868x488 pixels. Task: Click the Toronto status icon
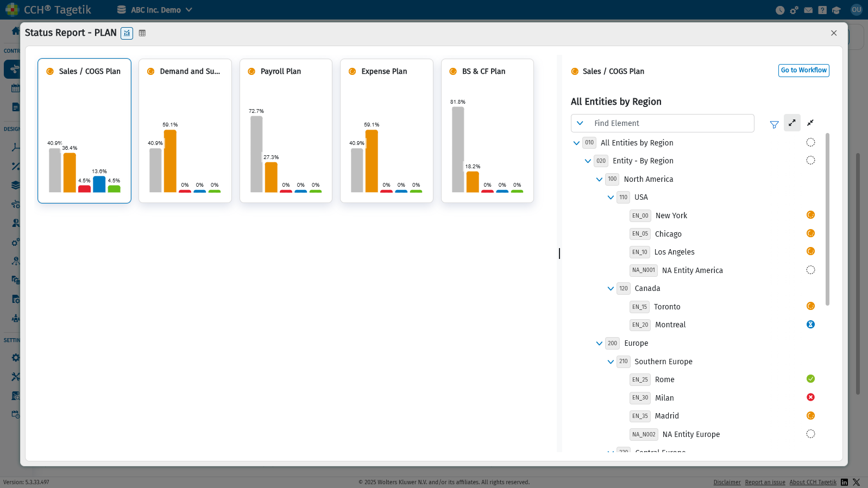click(810, 306)
